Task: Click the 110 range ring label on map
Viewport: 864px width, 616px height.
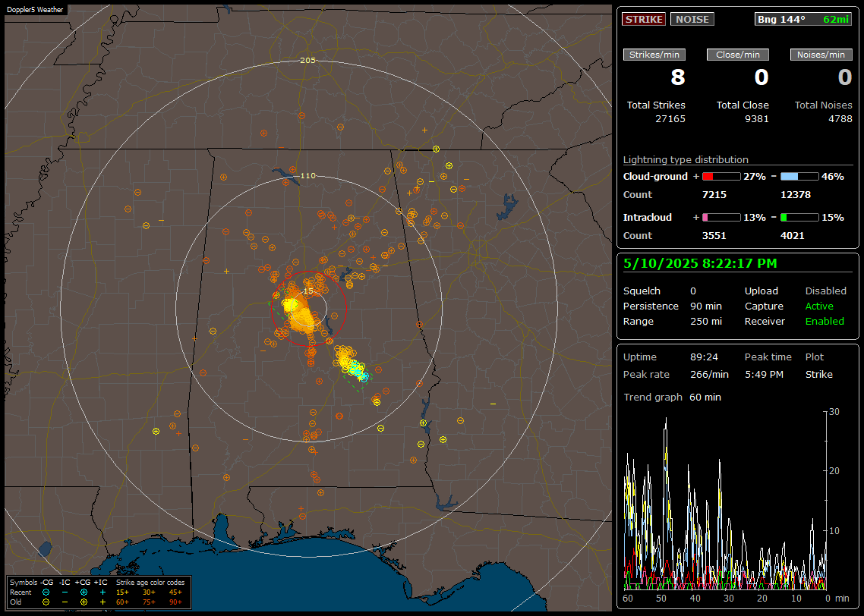Action: click(x=308, y=176)
